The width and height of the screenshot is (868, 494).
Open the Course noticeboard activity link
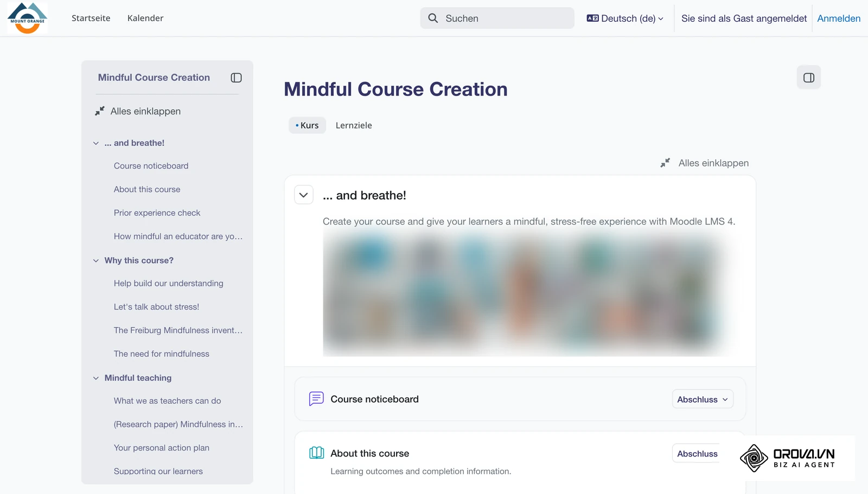[374, 399]
